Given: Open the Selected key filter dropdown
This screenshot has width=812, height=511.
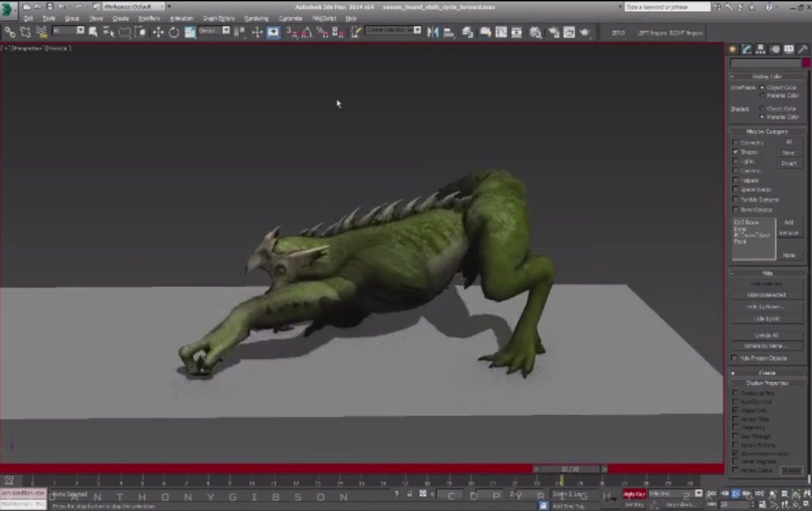Looking at the screenshot, I should pyautogui.click(x=676, y=493).
